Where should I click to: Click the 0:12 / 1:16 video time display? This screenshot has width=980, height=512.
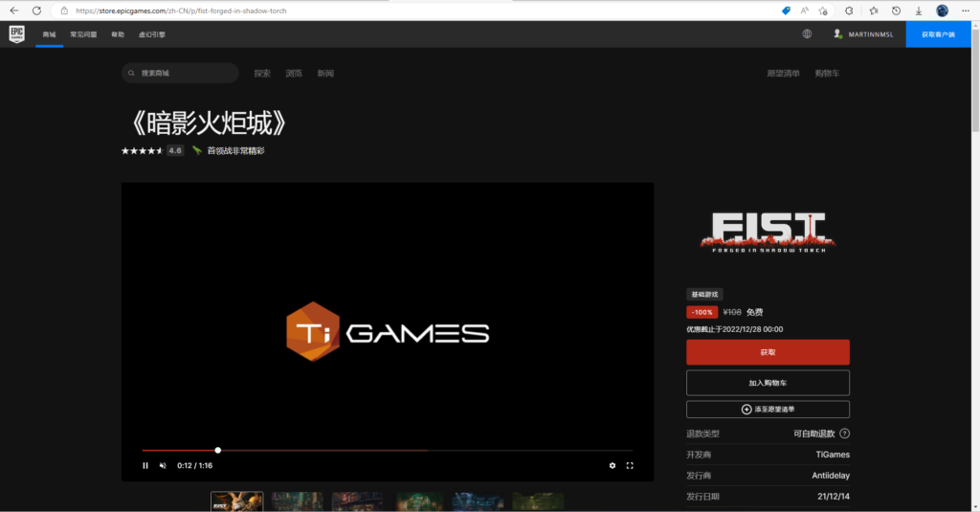(194, 466)
